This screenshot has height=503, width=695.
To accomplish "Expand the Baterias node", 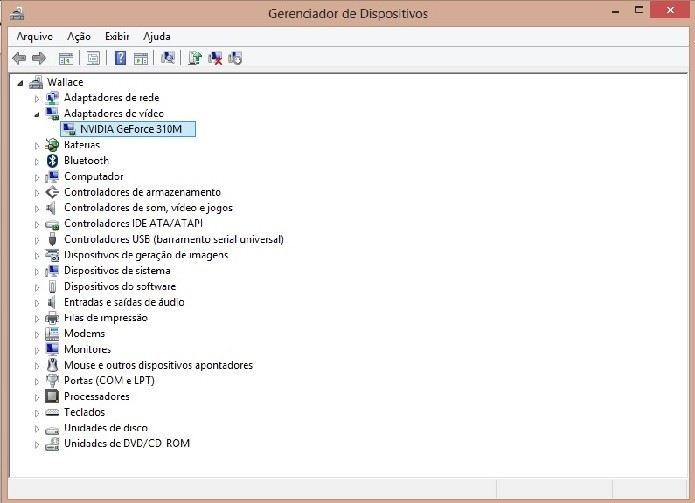I will [37, 145].
